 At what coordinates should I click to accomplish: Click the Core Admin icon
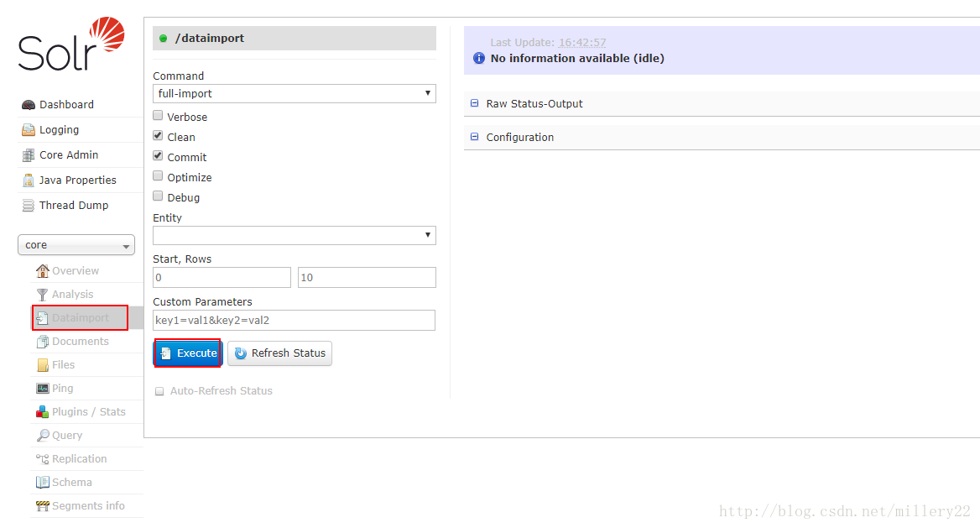click(x=29, y=155)
